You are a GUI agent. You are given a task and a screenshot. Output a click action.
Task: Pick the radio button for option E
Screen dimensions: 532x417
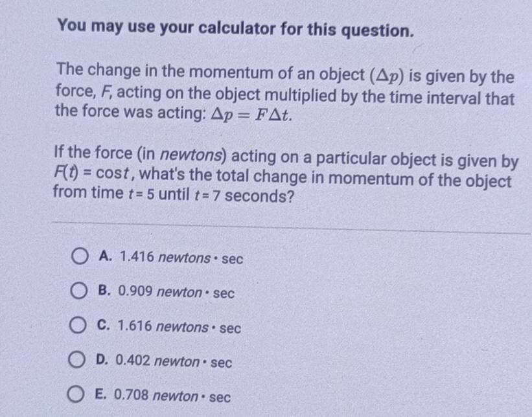point(78,397)
